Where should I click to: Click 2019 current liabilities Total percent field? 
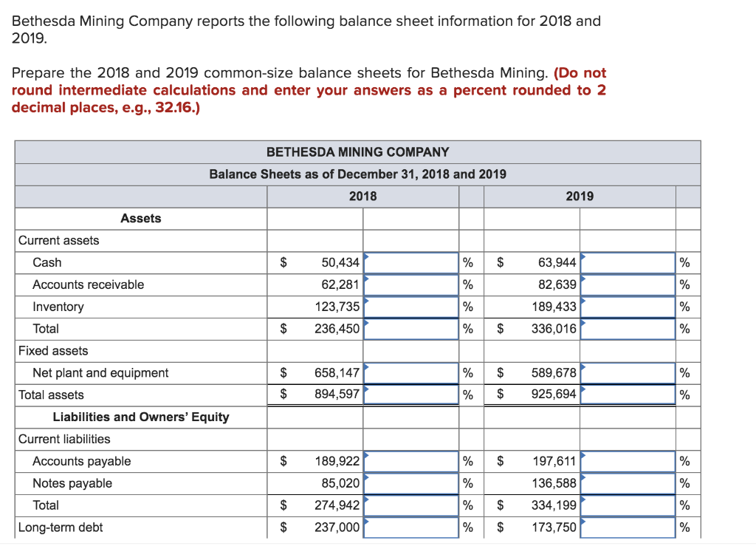628,506
